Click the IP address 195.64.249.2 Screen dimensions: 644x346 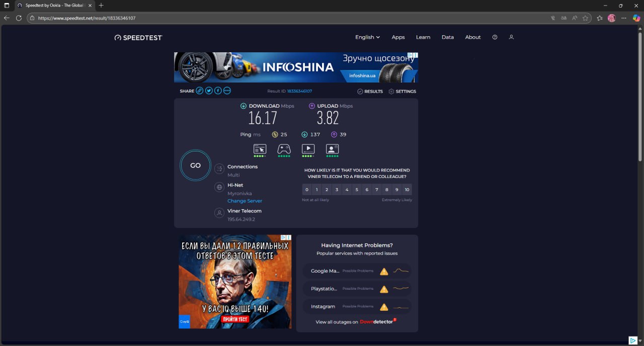pos(241,219)
